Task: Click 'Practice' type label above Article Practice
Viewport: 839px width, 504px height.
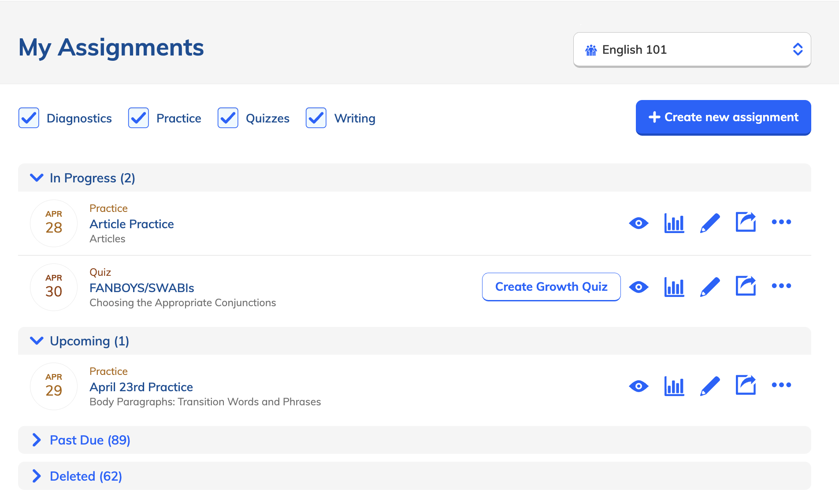Action: (x=108, y=208)
